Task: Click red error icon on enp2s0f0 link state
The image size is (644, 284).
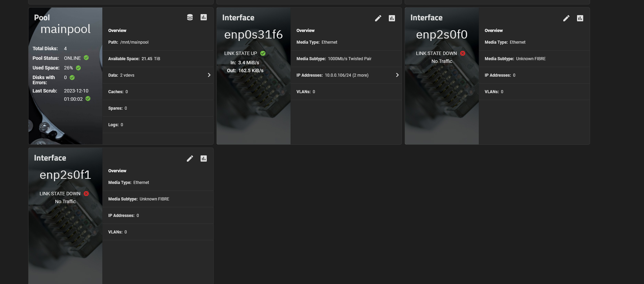Action: [x=463, y=53]
